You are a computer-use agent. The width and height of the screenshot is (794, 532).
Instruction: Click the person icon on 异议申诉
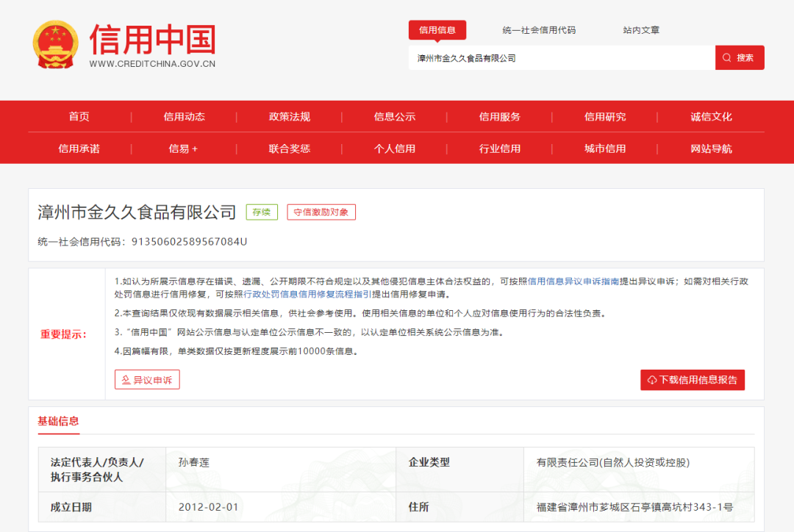click(126, 380)
